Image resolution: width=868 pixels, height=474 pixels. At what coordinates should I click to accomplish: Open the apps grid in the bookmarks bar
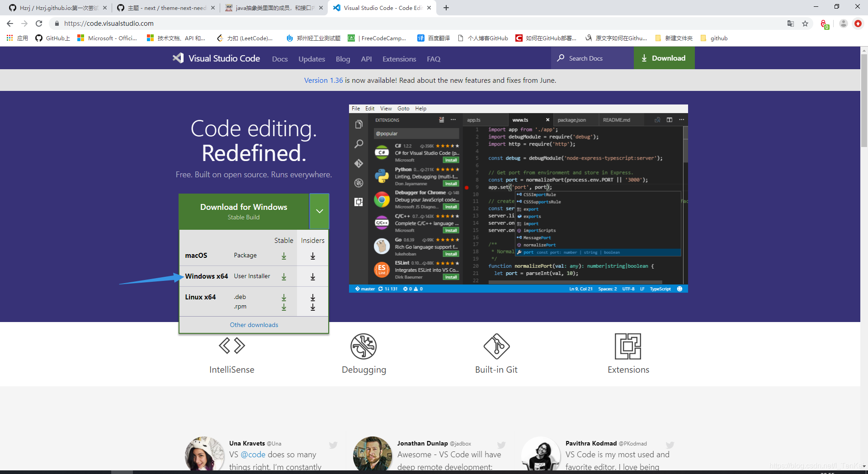click(x=9, y=38)
